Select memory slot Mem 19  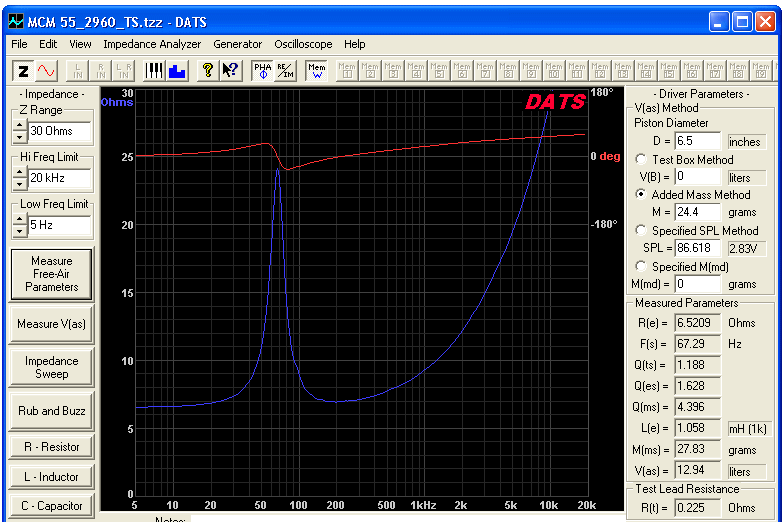(761, 71)
